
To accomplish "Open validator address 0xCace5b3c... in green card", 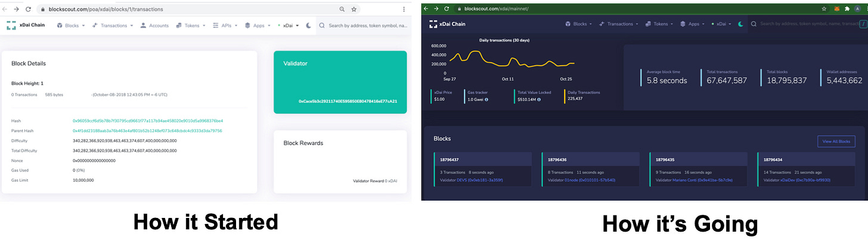I will 348,101.
